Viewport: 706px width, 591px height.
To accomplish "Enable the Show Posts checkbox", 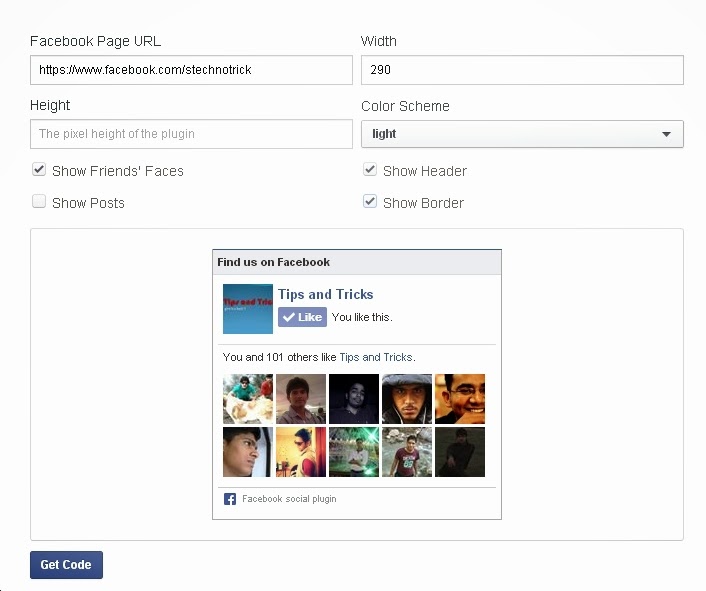I will pos(39,201).
